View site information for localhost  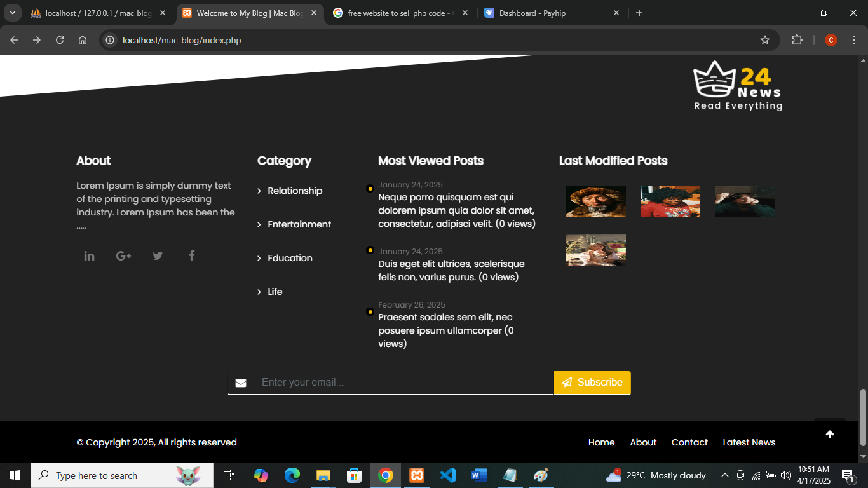click(x=110, y=40)
